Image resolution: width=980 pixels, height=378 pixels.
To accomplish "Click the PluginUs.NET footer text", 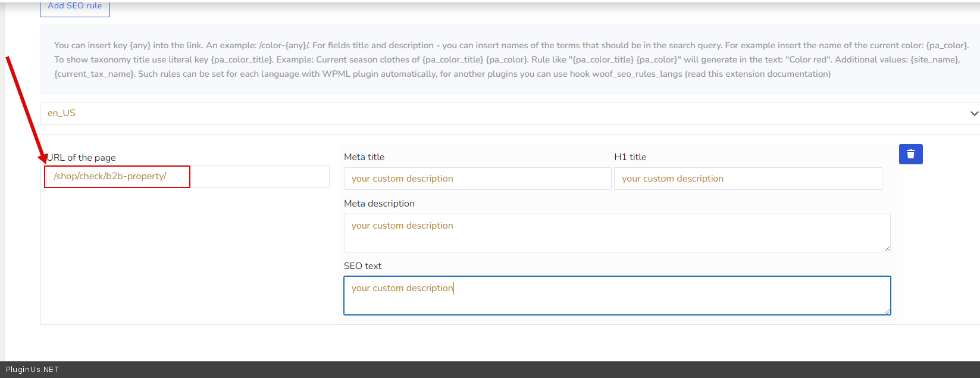I will click(x=33, y=370).
